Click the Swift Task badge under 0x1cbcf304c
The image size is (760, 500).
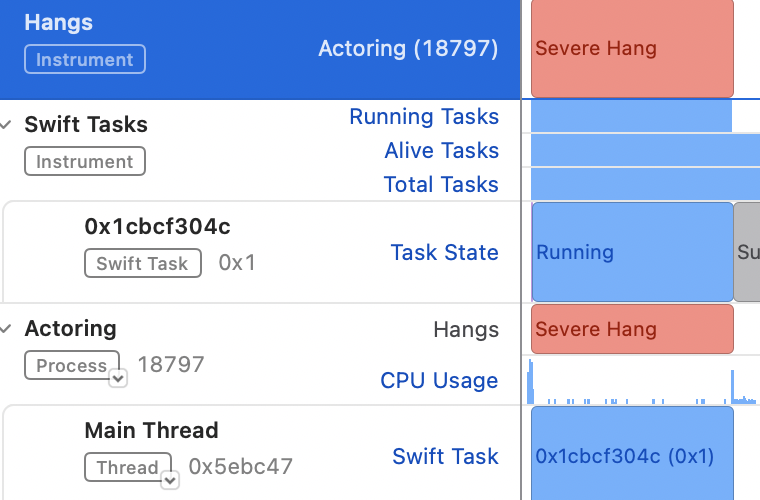tap(143, 263)
